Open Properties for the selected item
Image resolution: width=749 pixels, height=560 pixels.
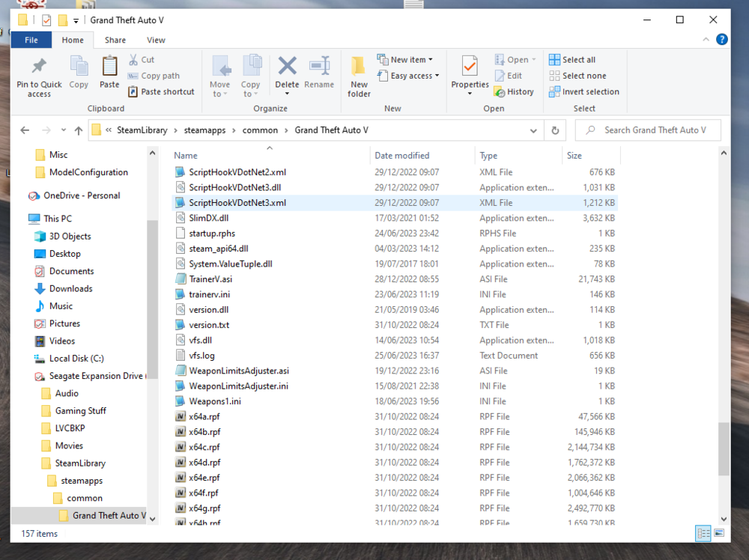[x=470, y=74]
